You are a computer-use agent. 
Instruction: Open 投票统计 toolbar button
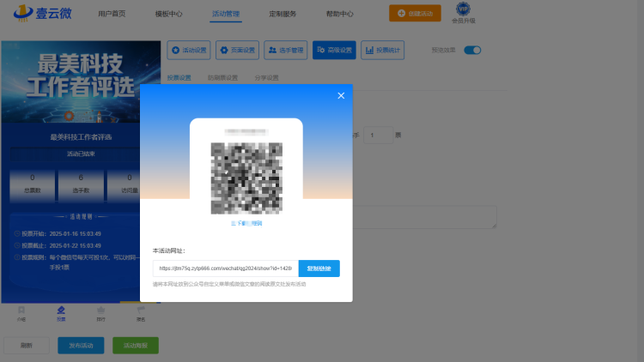[x=383, y=50]
